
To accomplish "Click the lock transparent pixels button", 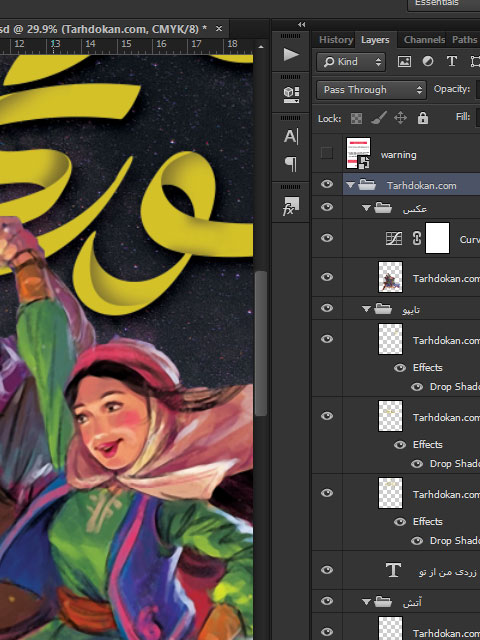I will 356,118.
